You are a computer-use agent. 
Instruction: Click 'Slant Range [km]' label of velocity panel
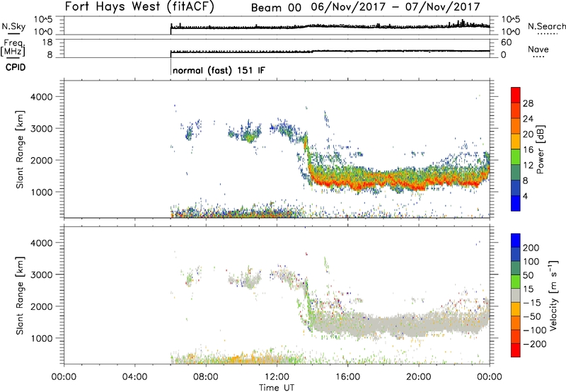[20, 295]
